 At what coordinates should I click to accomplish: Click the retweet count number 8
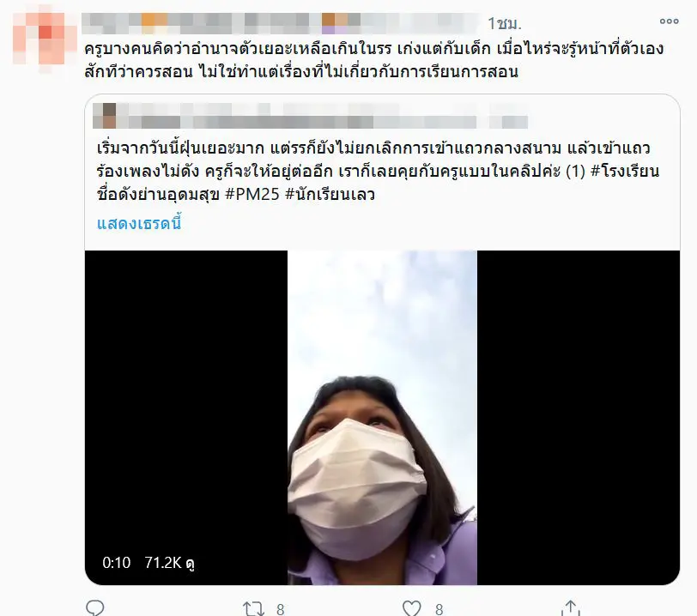[x=281, y=609]
